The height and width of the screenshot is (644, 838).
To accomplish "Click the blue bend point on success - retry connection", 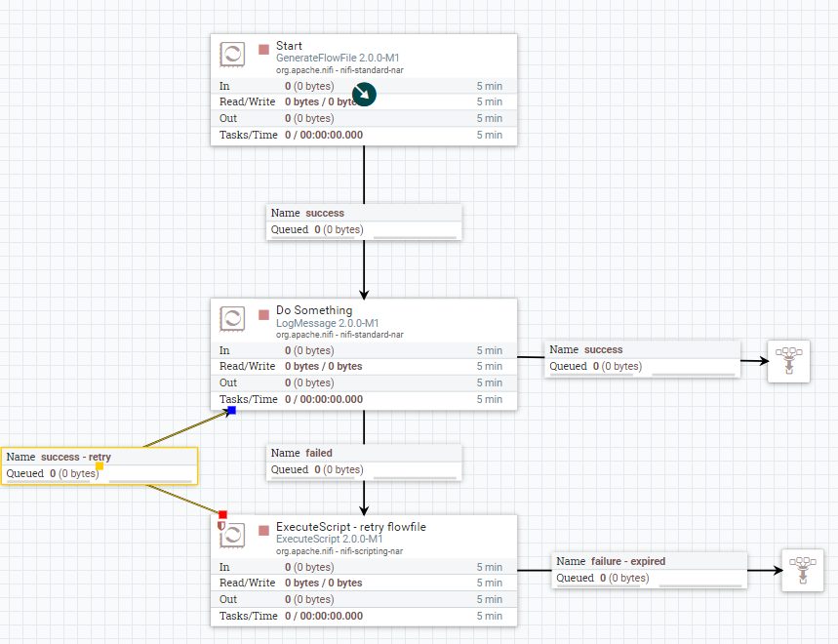I will coord(230,411).
